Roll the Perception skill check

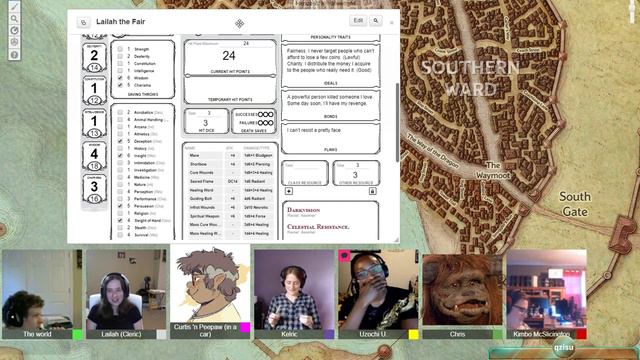click(143, 191)
